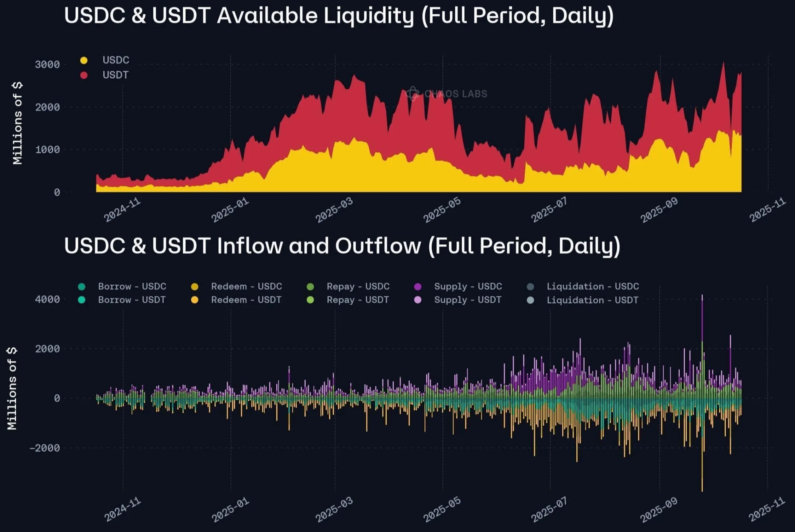Click the 3000 y-axis label on liquidity chart
Image resolution: width=795 pixels, height=532 pixels.
[x=47, y=64]
